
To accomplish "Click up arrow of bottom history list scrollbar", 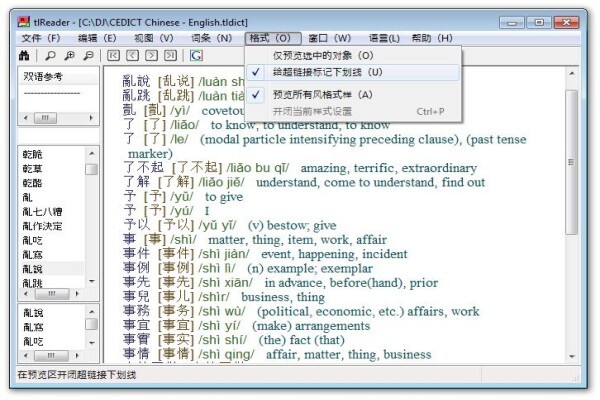I will click(92, 312).
